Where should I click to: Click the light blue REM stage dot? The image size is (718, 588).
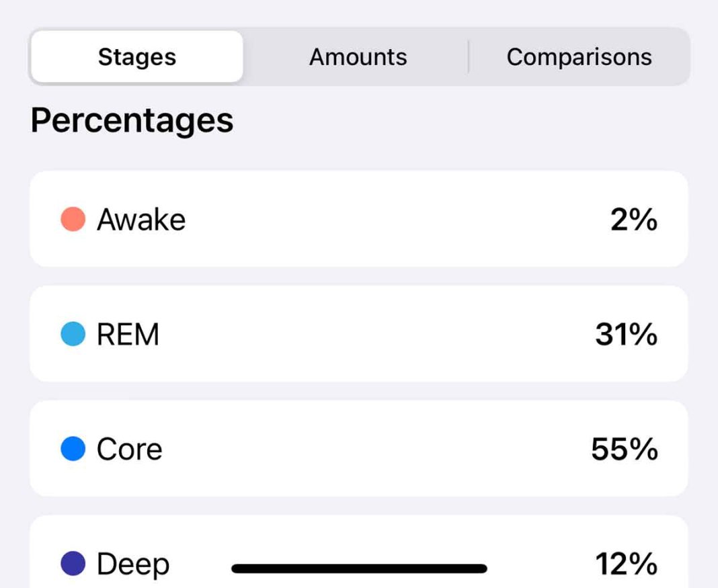[x=73, y=334]
